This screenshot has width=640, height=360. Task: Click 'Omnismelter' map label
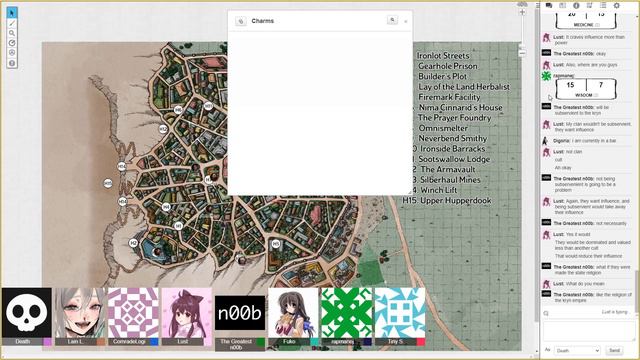point(443,128)
